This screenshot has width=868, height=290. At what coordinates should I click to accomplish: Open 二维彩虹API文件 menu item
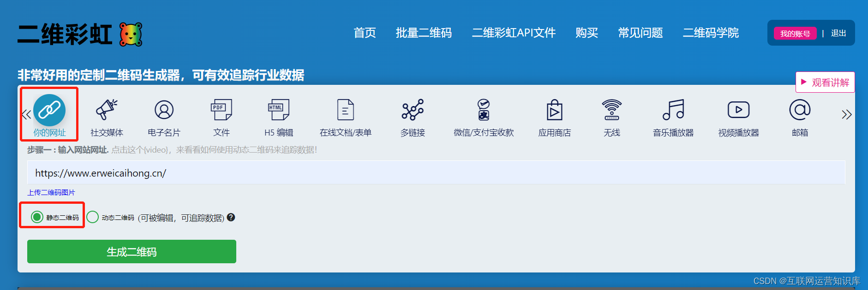click(x=514, y=33)
